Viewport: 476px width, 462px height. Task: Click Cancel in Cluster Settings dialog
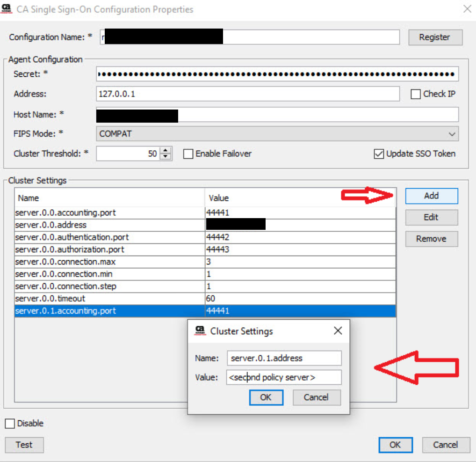click(317, 397)
